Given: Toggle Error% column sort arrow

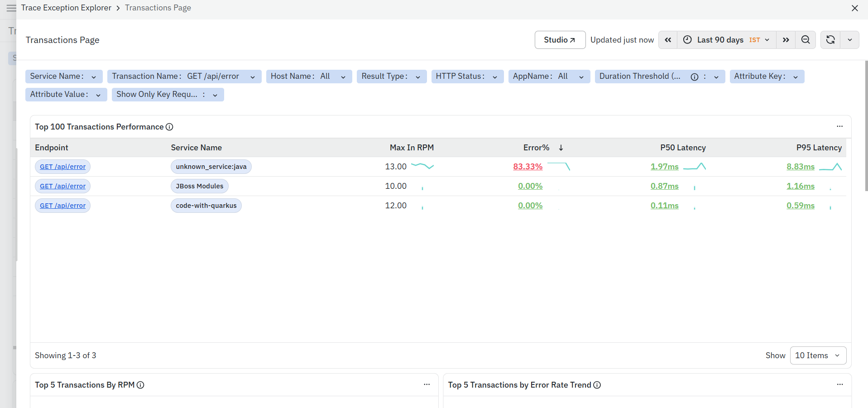Looking at the screenshot, I should click(561, 148).
